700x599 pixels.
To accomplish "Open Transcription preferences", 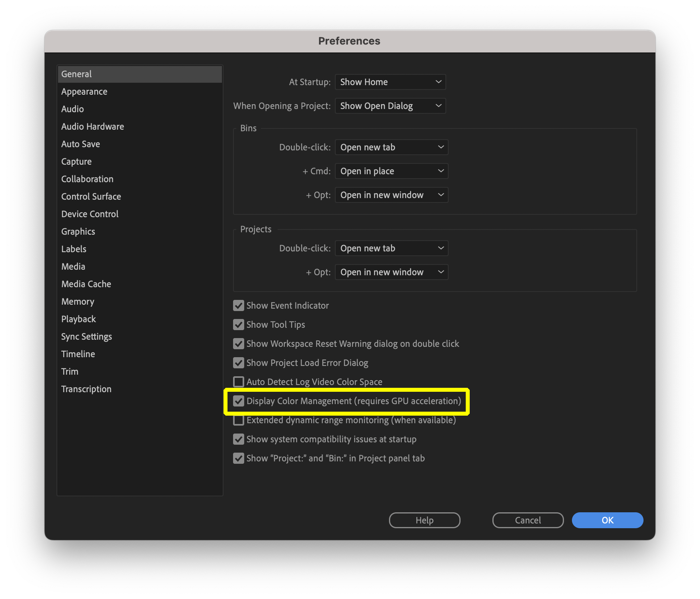I will (140, 389).
